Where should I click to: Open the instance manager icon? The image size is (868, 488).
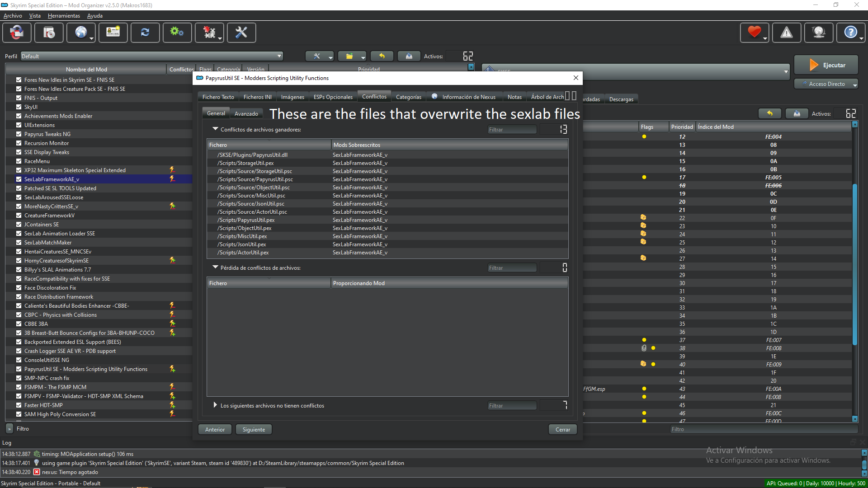click(x=17, y=33)
